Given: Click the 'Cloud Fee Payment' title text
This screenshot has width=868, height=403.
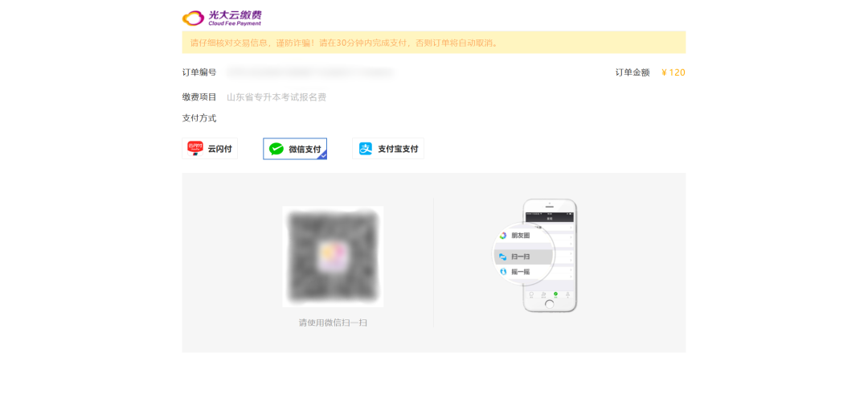Looking at the screenshot, I should pyautogui.click(x=235, y=24).
